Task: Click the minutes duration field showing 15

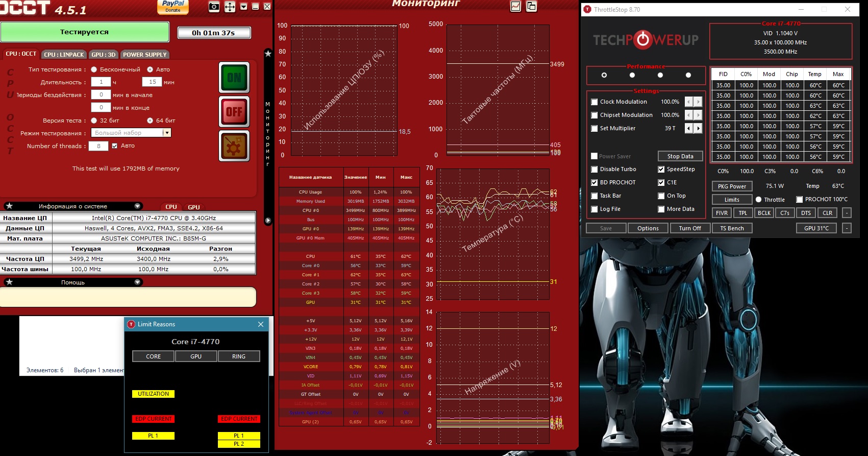Action: point(152,82)
